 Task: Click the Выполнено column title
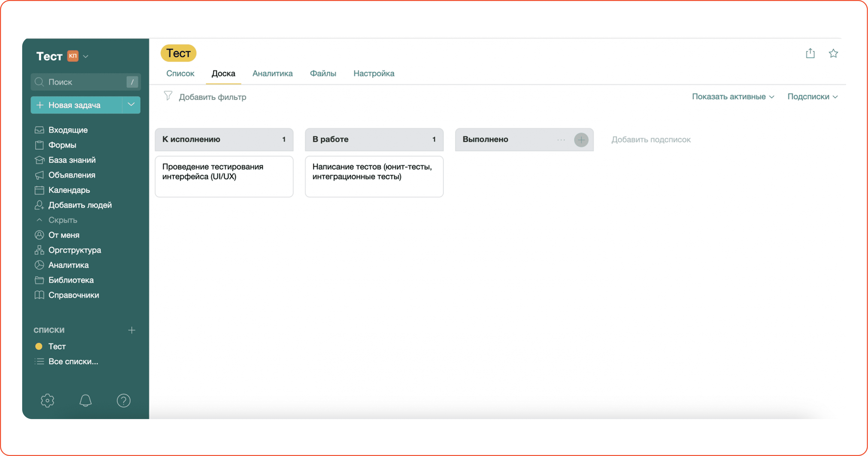485,140
